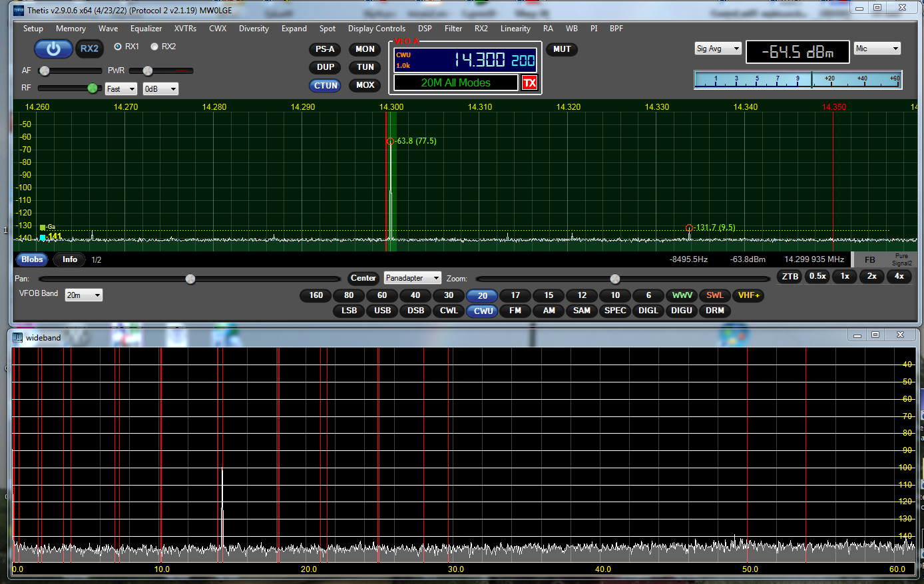Image resolution: width=924 pixels, height=584 pixels.
Task: Switch to DRM mode
Action: coord(715,311)
